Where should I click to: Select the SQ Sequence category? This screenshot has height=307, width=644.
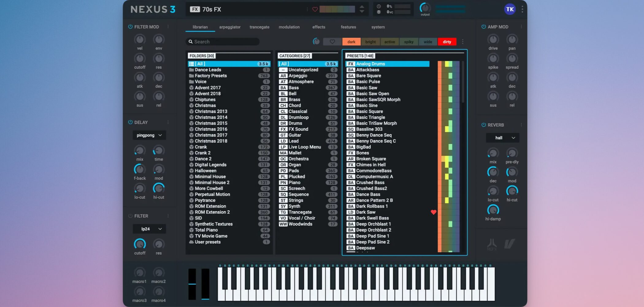[x=308, y=194]
